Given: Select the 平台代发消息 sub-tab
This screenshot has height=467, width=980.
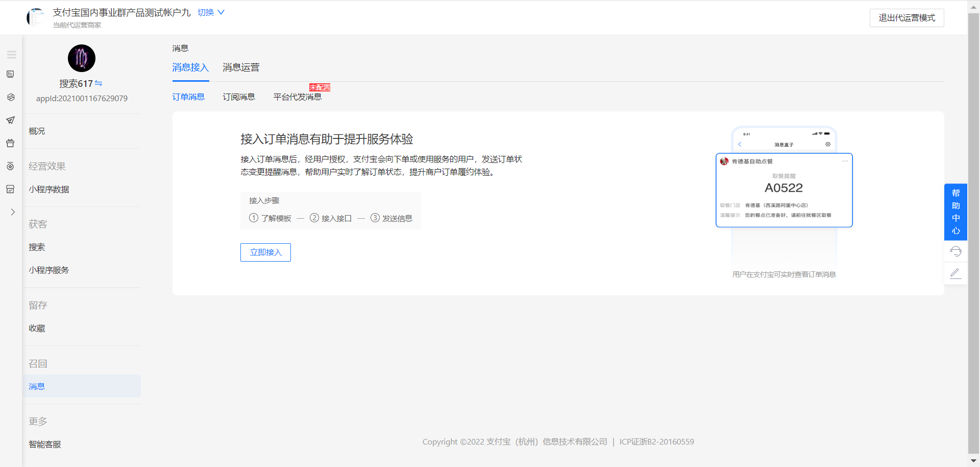Looking at the screenshot, I should click(298, 97).
